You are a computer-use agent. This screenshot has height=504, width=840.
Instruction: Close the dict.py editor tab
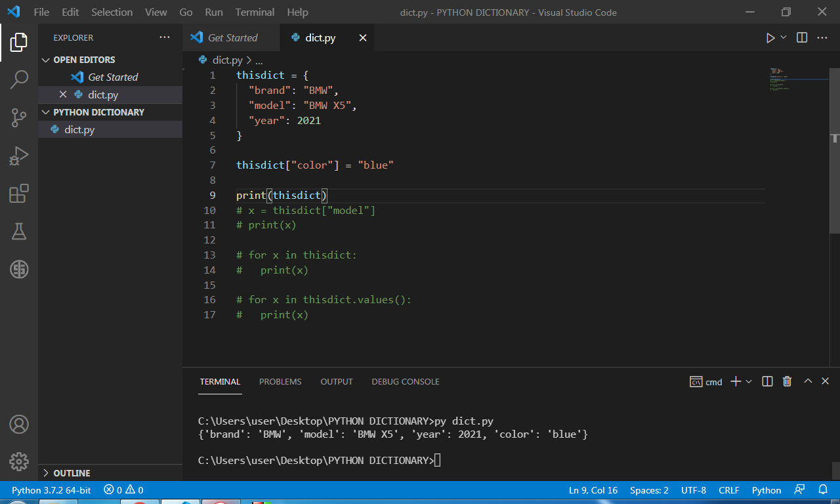tap(362, 38)
